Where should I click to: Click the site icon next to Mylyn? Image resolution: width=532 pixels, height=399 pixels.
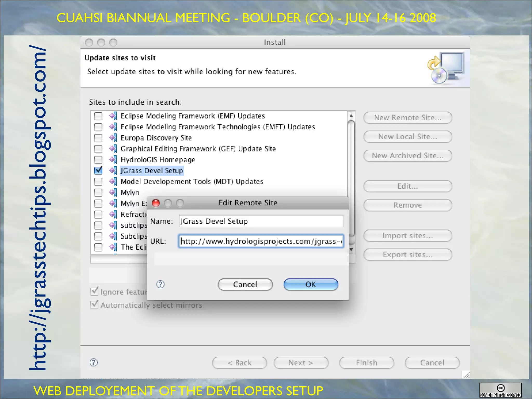pyautogui.click(x=113, y=192)
